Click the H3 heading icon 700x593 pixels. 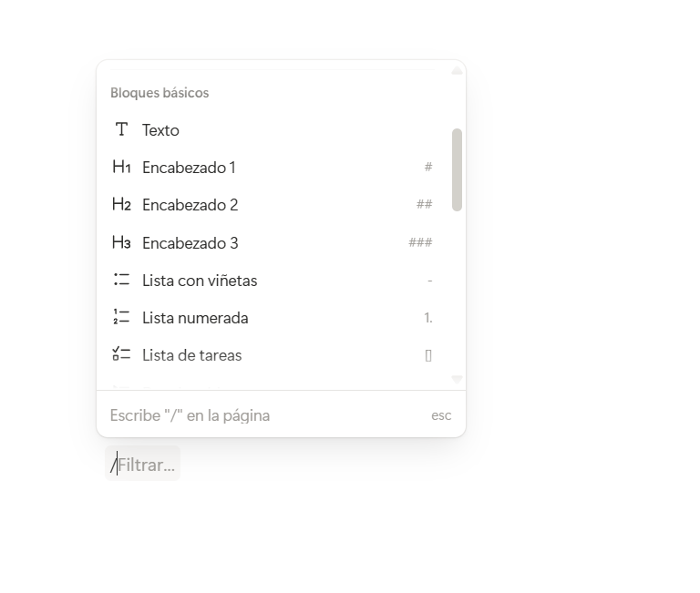click(121, 242)
